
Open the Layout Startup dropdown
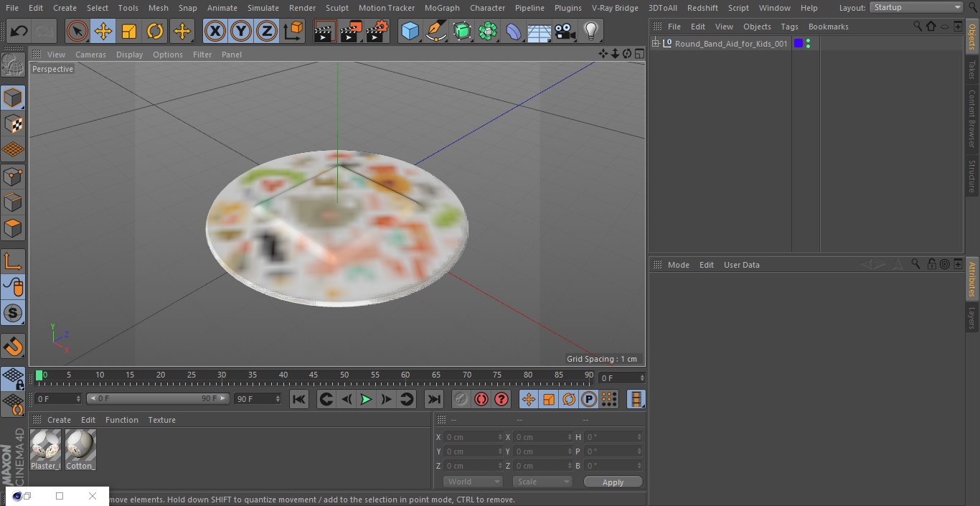point(916,7)
